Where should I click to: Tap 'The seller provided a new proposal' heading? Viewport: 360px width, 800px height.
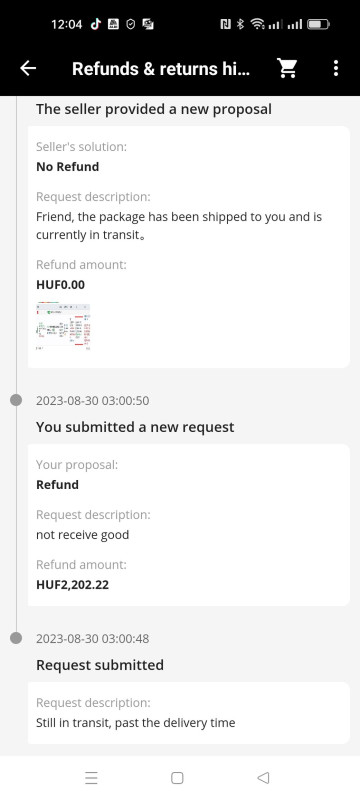153,109
